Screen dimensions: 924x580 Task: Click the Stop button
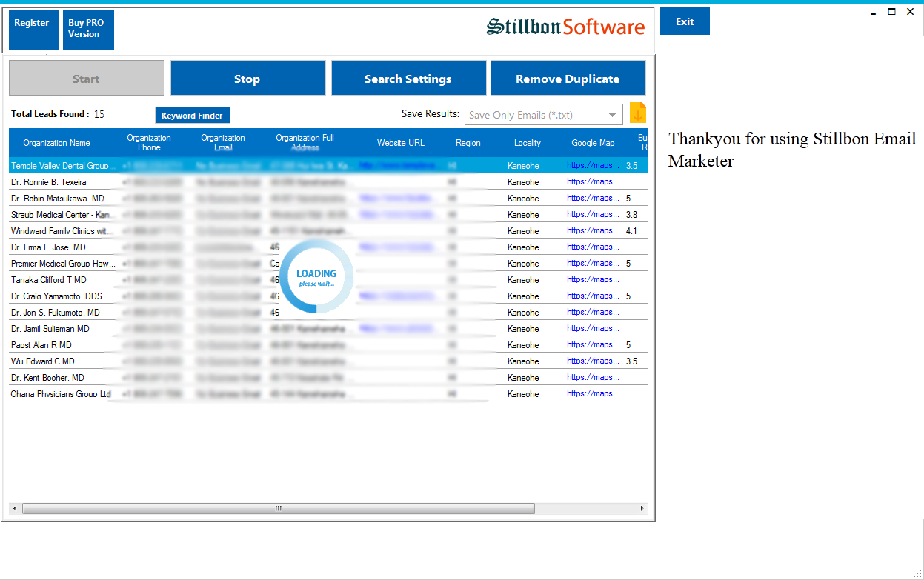pyautogui.click(x=248, y=78)
